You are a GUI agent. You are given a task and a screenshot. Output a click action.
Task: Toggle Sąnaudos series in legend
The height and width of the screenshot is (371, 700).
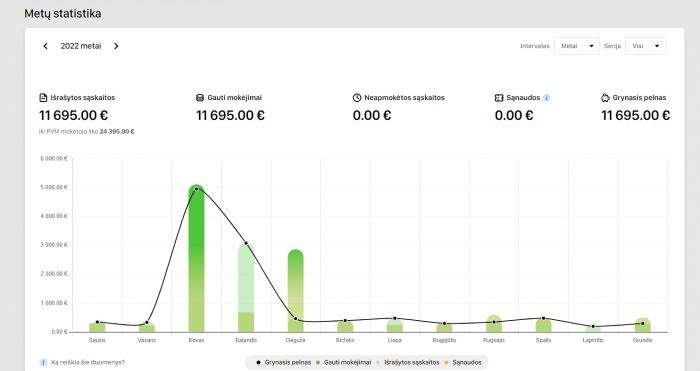[x=462, y=363]
